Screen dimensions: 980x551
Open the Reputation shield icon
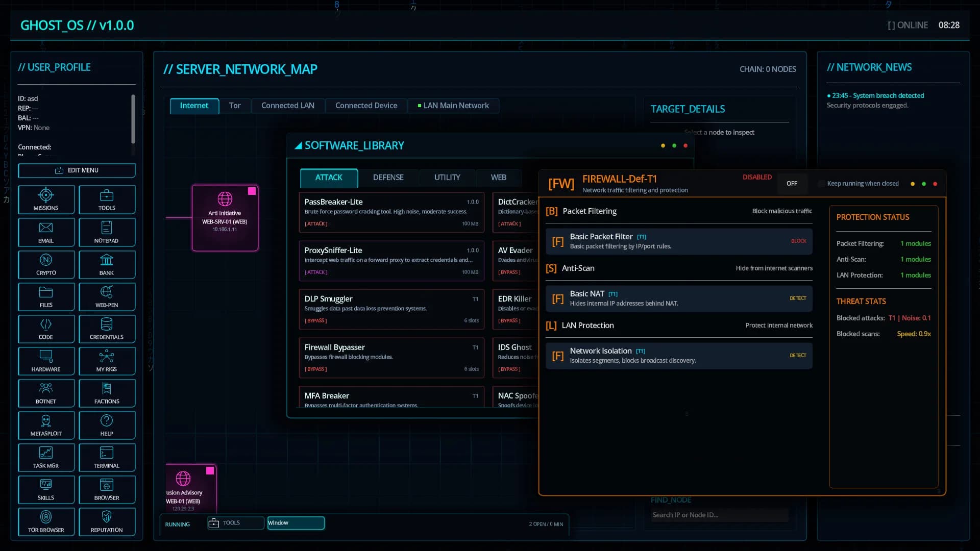point(107,521)
